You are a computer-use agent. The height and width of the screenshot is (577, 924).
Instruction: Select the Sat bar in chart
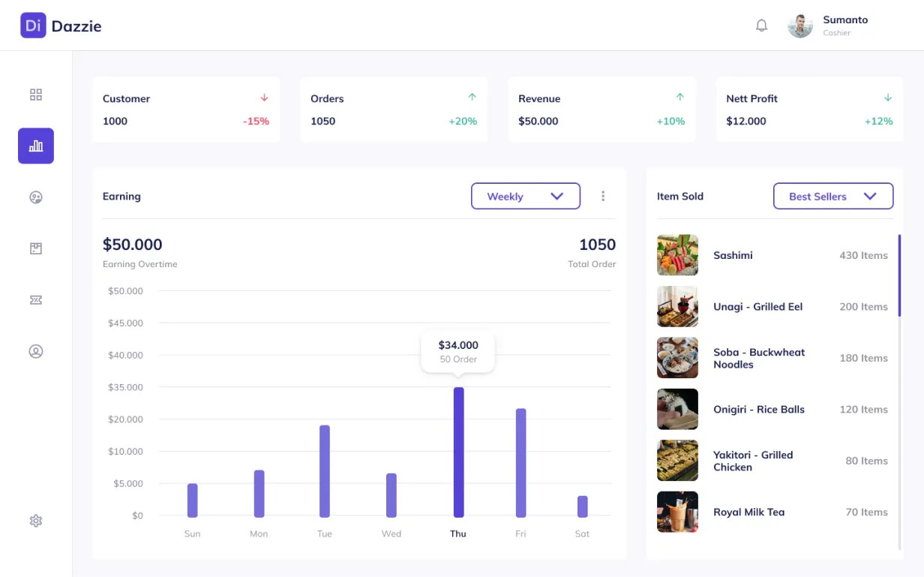click(583, 506)
